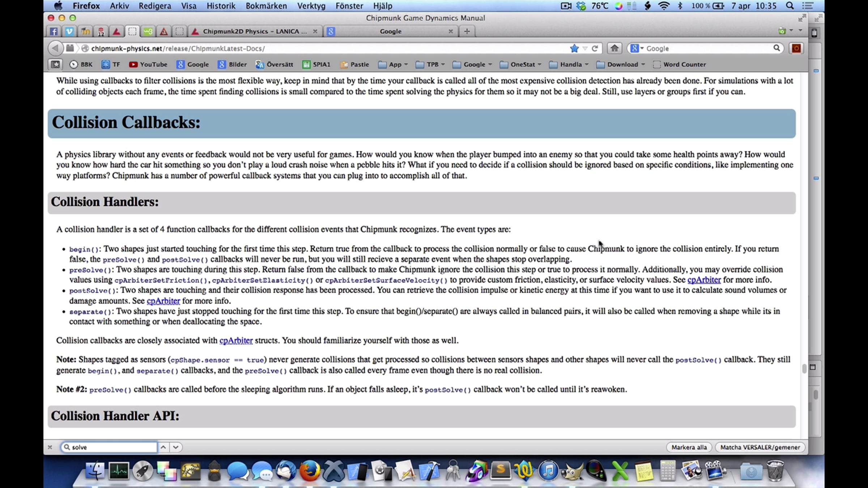The height and width of the screenshot is (488, 868).
Task: Open the YouTube bookmark
Action: tap(148, 64)
